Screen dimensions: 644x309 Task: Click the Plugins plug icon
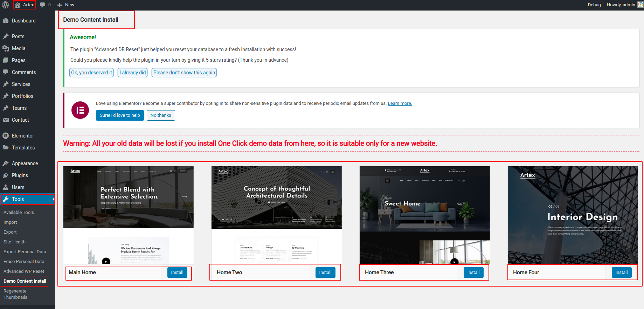[x=6, y=175]
